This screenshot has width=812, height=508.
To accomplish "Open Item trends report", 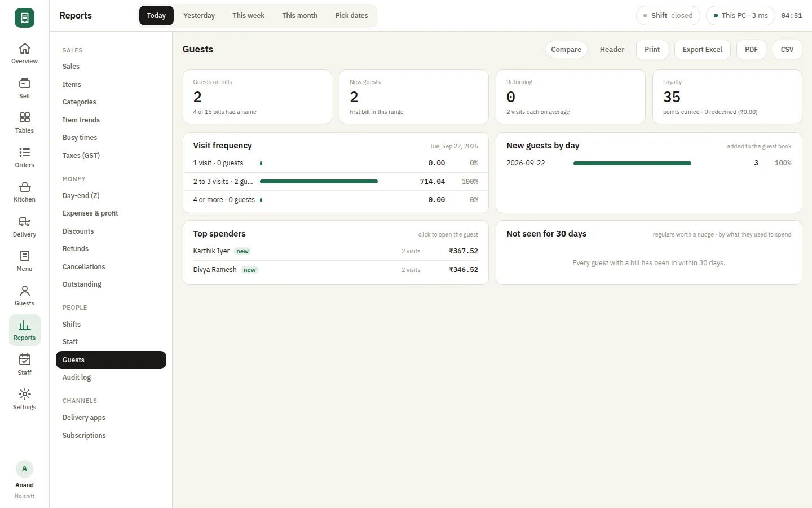I will (x=111, y=120).
